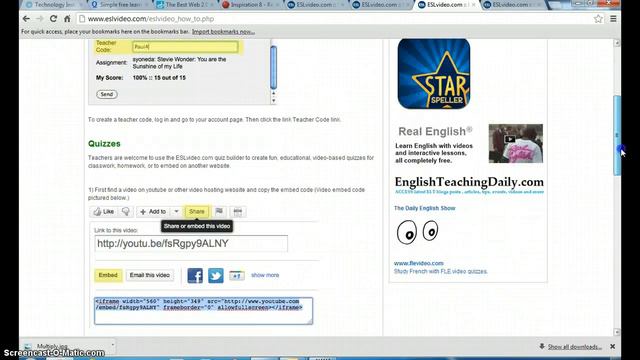Click the Teacher Code input field

pyautogui.click(x=185, y=47)
